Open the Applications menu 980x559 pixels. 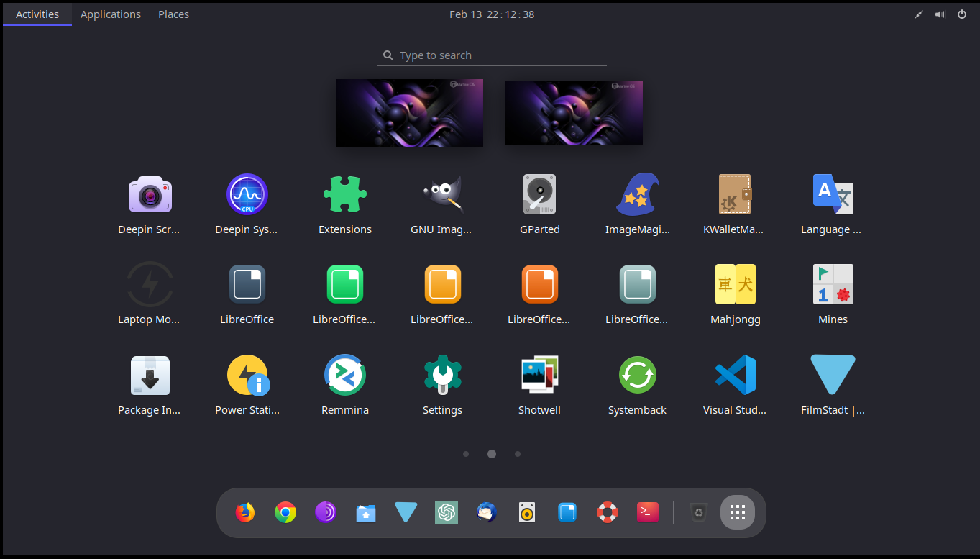click(111, 14)
